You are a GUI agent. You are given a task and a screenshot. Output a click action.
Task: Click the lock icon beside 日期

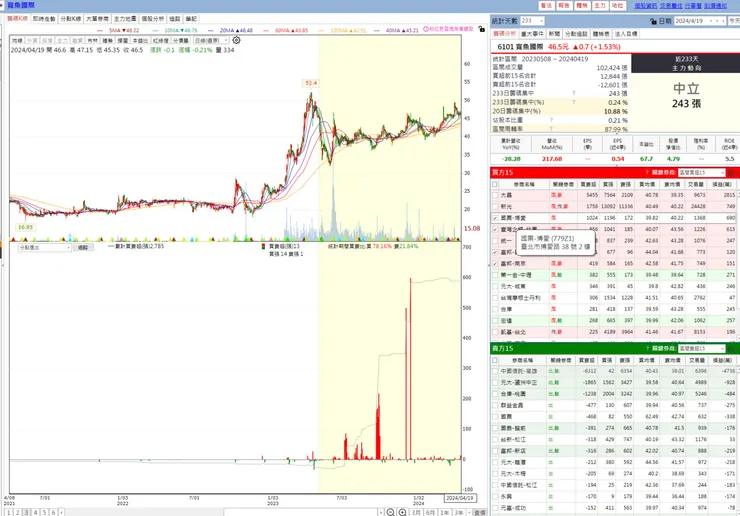click(x=653, y=21)
